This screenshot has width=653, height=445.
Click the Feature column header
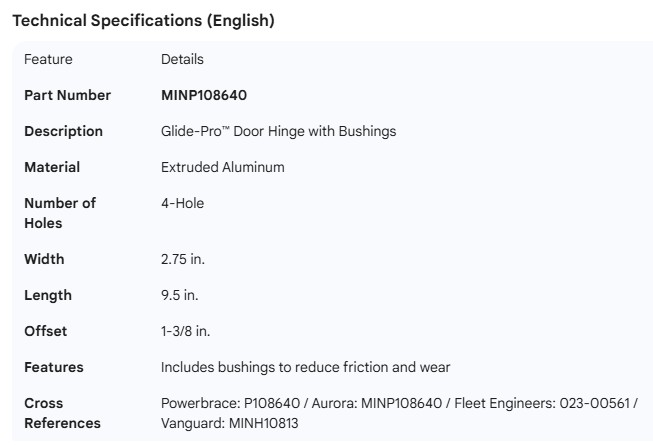click(x=48, y=60)
